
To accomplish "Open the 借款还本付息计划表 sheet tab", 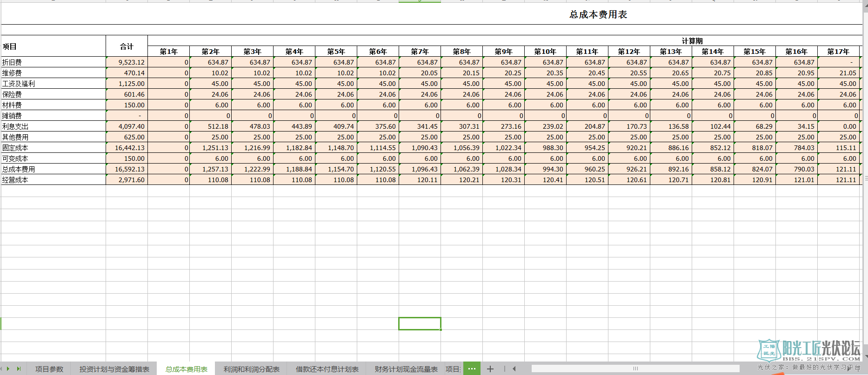I will click(x=327, y=369).
